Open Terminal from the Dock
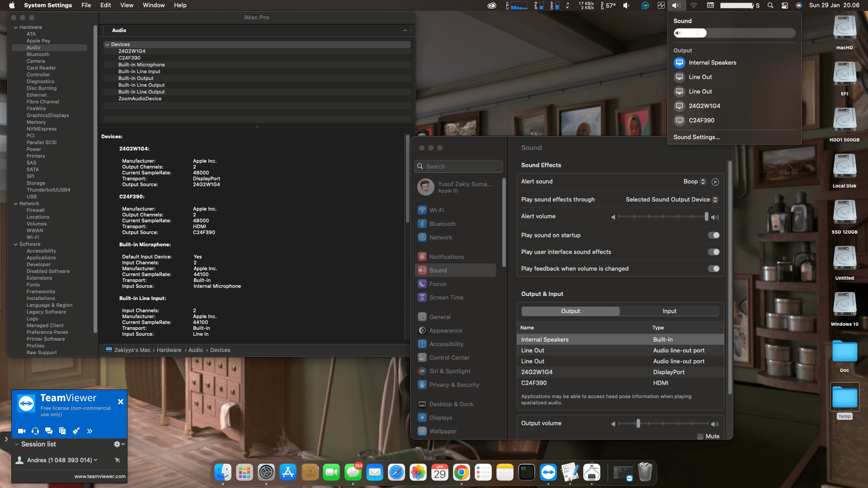This screenshot has height=488, width=868. pyautogui.click(x=527, y=473)
